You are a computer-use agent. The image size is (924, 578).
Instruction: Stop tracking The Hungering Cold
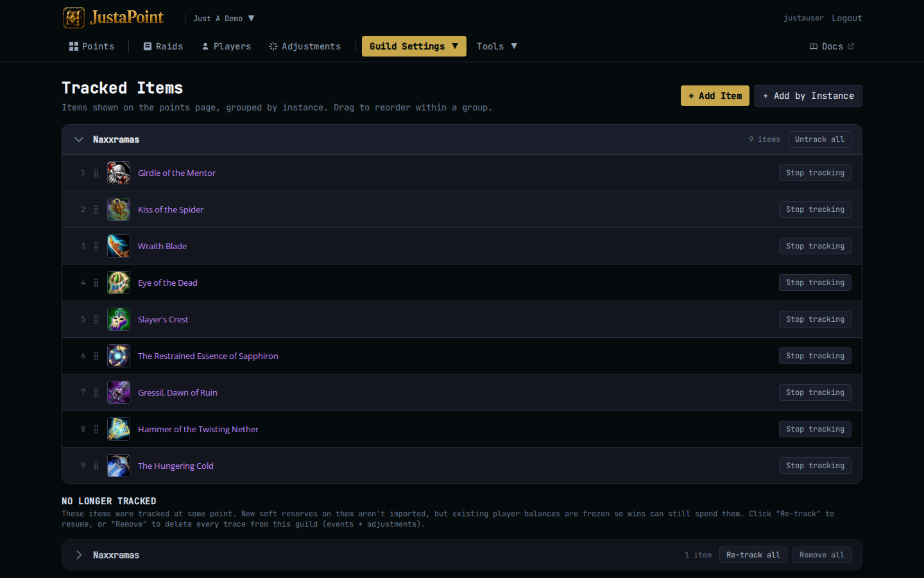815,466
